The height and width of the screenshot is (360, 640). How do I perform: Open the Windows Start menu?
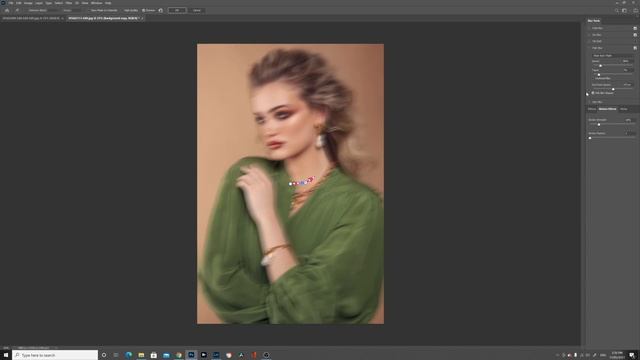pos(6,355)
